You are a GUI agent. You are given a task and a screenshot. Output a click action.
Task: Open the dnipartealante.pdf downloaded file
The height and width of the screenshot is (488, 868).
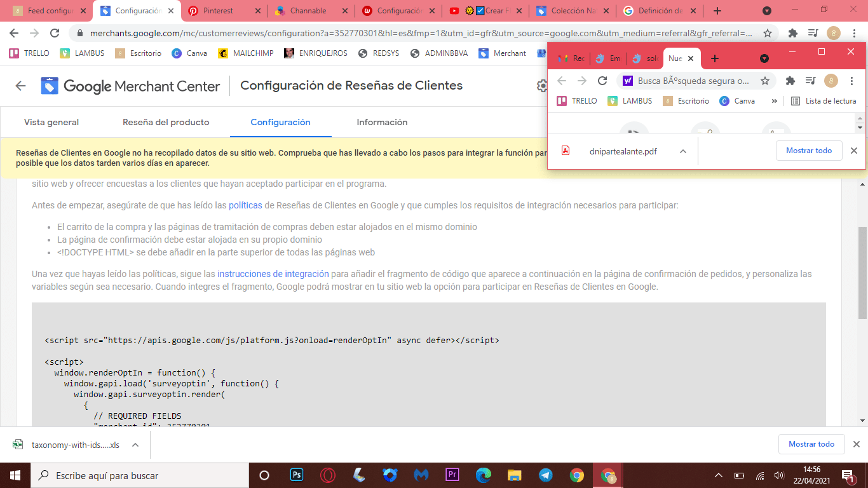point(614,151)
